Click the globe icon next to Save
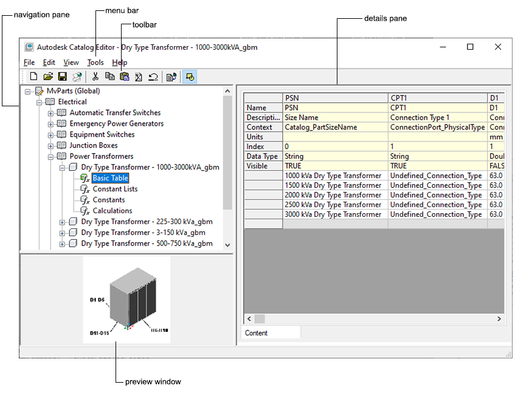This screenshot has width=532, height=393. pyautogui.click(x=77, y=77)
